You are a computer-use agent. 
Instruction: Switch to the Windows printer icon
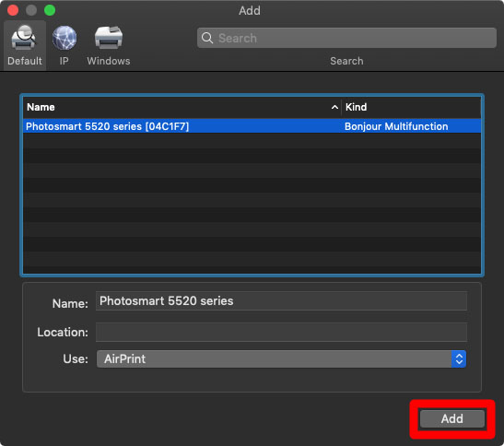(x=109, y=38)
